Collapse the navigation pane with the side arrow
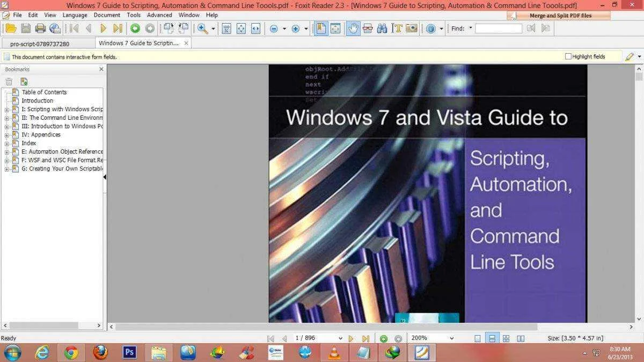 104,176
